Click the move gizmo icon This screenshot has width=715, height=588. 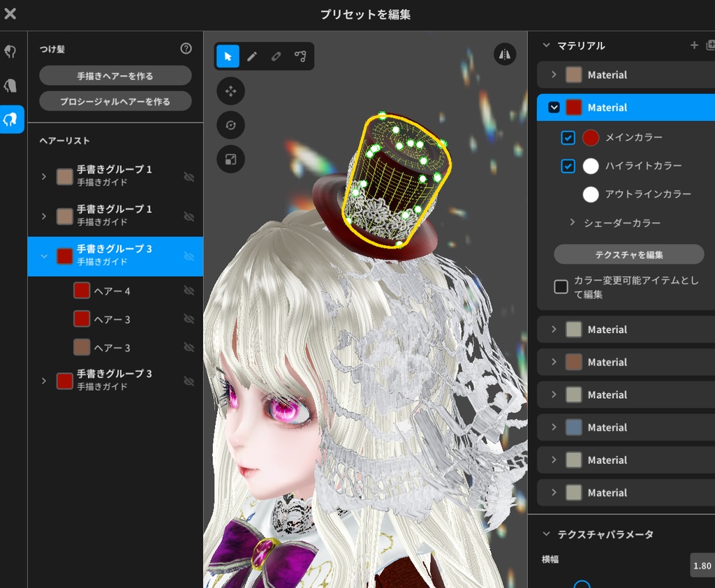[230, 91]
